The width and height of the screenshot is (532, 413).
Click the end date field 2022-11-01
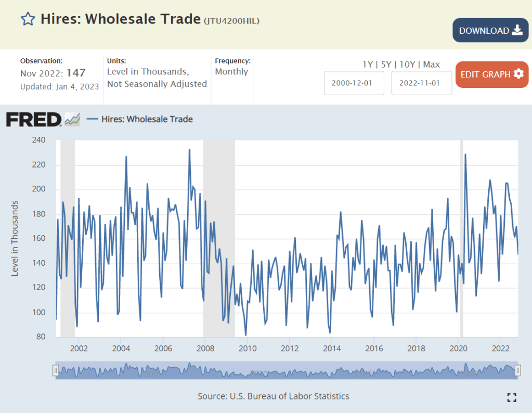click(421, 83)
